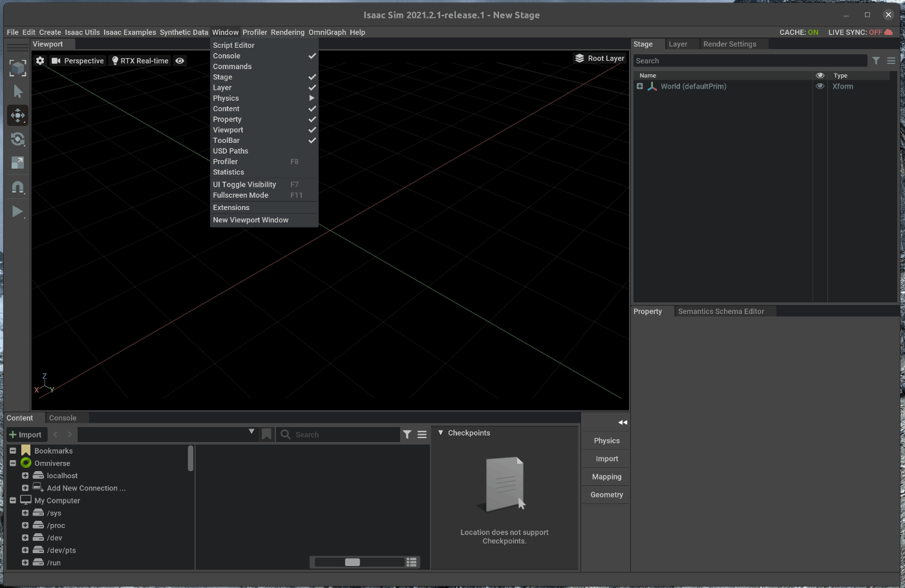
Task: Click the Stage panel filter funnel icon
Action: point(876,61)
